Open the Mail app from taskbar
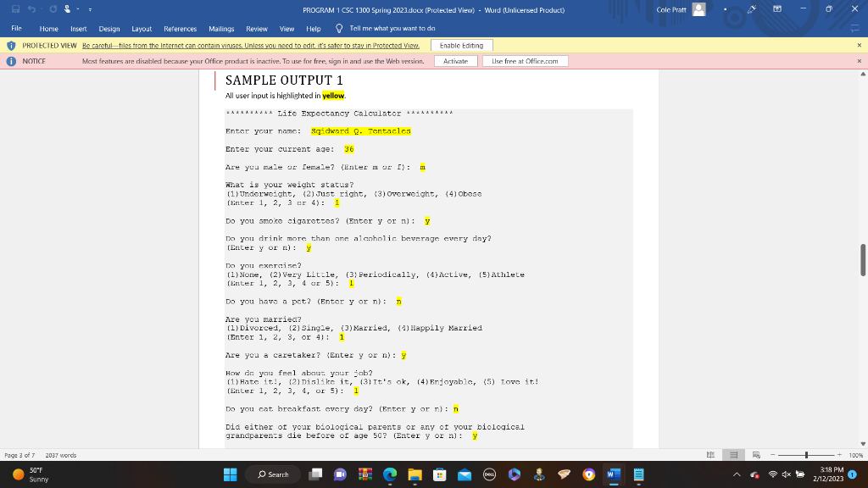This screenshot has height=488, width=868. tap(465, 474)
